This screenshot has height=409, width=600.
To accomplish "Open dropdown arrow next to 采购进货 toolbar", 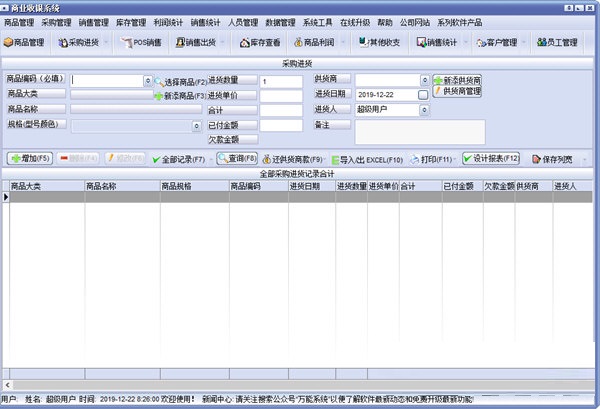I will (x=106, y=42).
